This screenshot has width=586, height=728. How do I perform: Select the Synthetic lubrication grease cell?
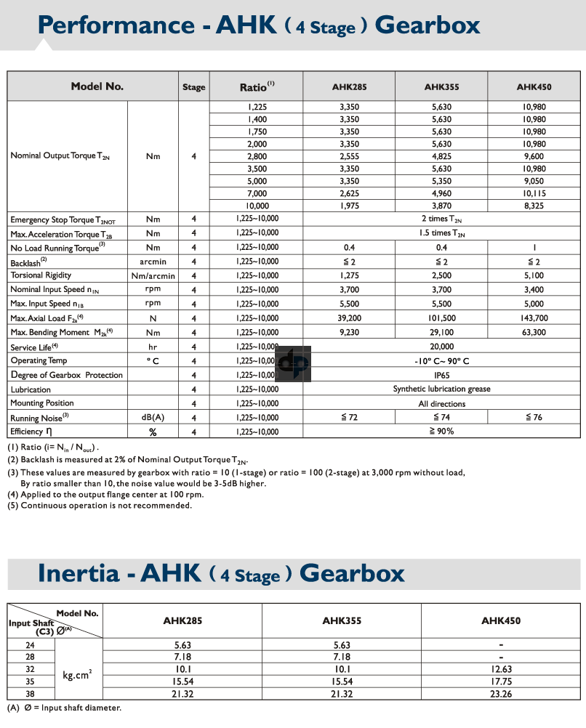[x=440, y=389]
